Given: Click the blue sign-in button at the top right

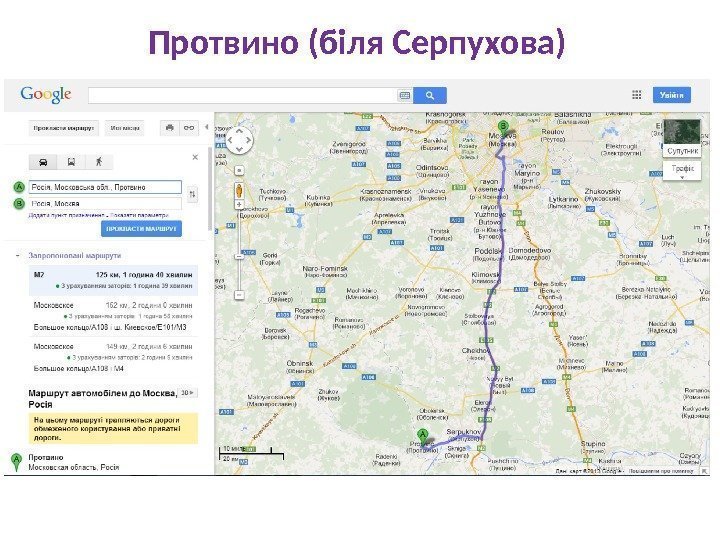Looking at the screenshot, I should (672, 95).
